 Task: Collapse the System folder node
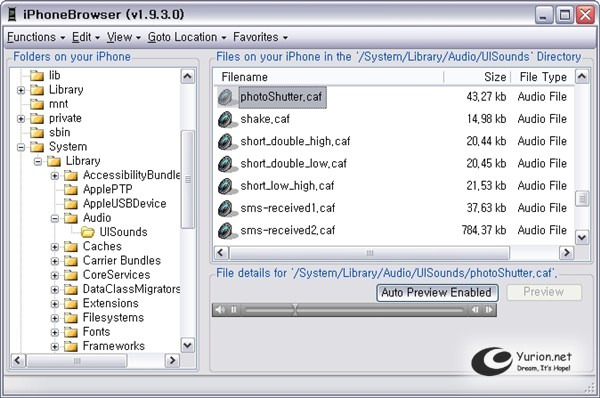[21, 147]
